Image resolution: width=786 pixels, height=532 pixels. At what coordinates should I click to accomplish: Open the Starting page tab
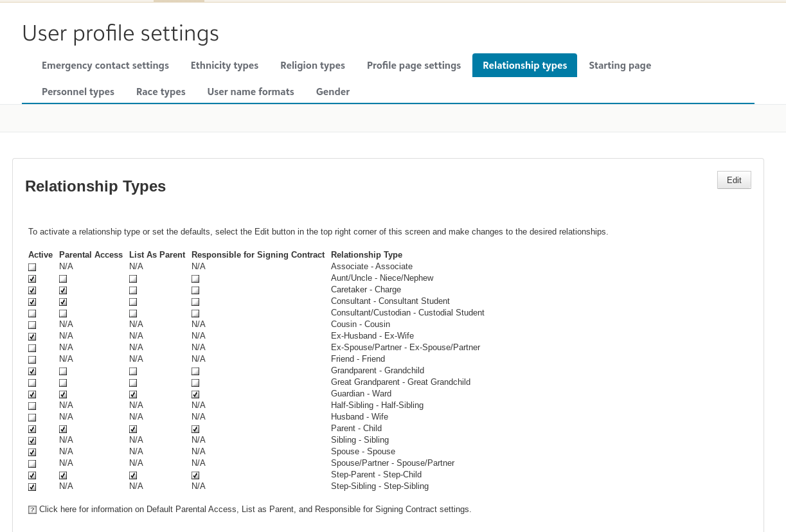620,66
